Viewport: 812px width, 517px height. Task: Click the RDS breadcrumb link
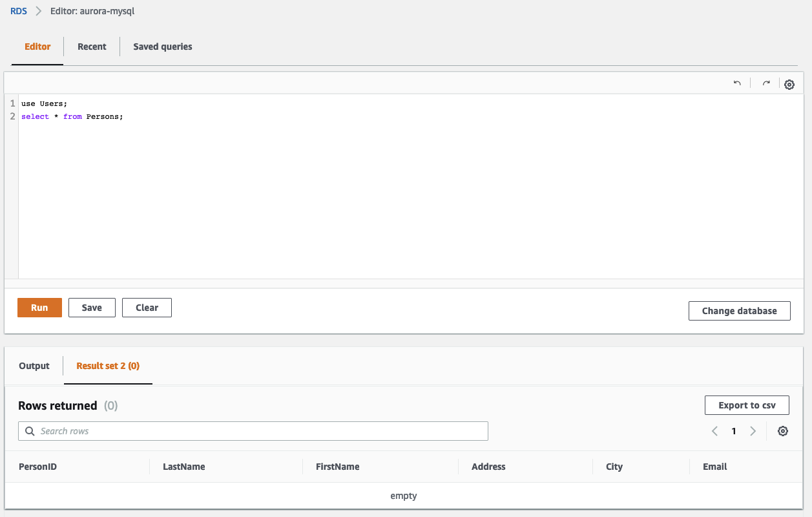tap(19, 11)
